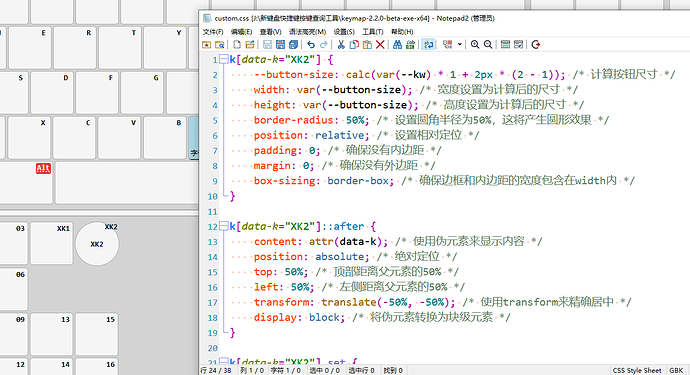The width and height of the screenshot is (690, 375).
Task: Click the Open file folder icon
Action: pyautogui.click(x=250, y=44)
